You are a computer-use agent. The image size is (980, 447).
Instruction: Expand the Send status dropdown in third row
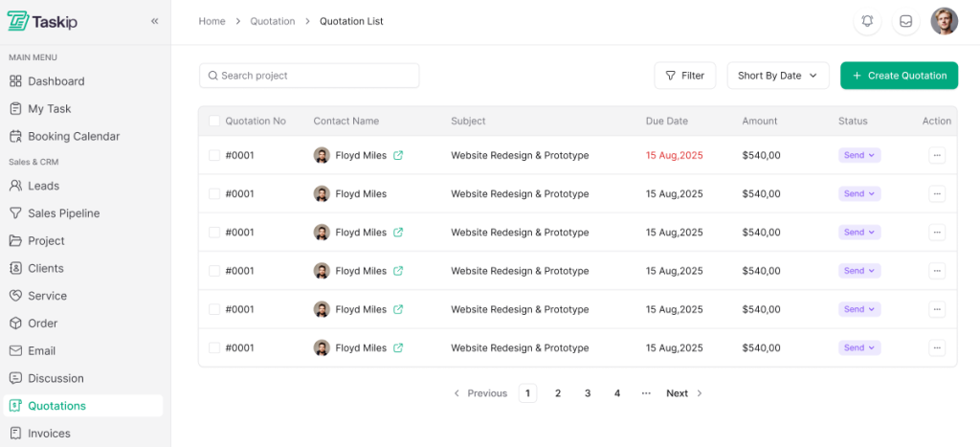click(859, 233)
